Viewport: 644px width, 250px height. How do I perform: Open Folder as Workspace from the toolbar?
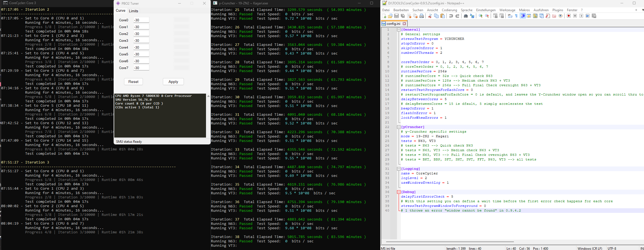click(554, 16)
